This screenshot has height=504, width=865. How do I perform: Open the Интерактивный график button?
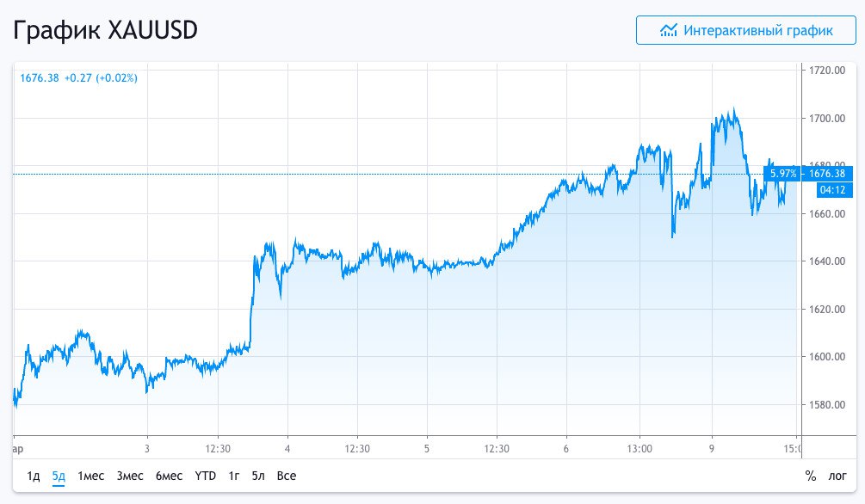[x=745, y=30]
